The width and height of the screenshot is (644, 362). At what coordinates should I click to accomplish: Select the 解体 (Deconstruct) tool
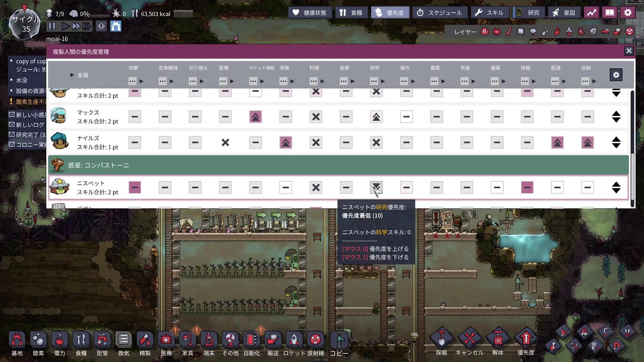[x=498, y=339]
